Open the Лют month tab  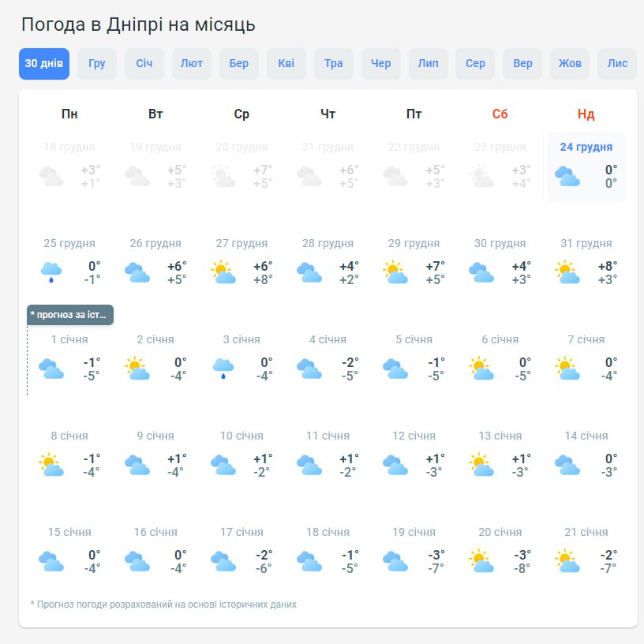click(x=192, y=64)
